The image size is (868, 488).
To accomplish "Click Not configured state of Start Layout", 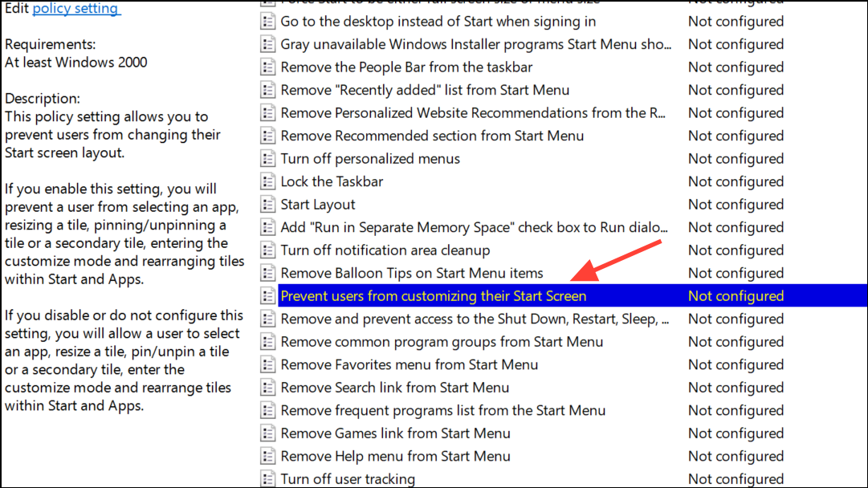I will (736, 204).
